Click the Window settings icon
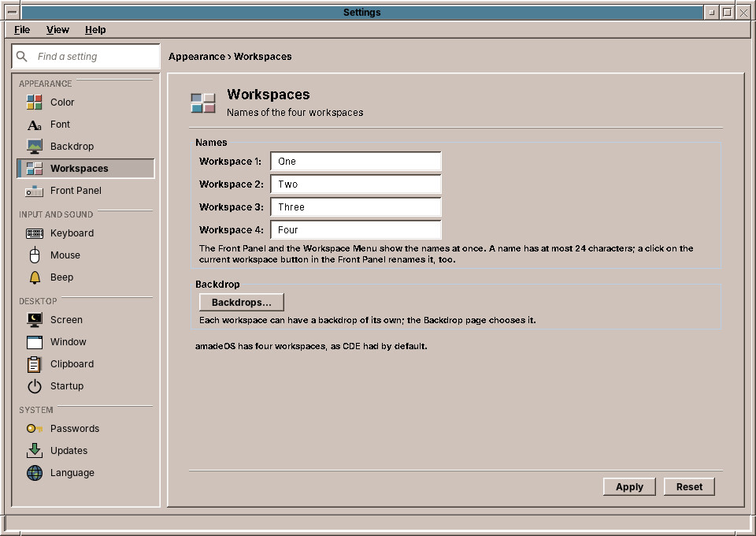756x536 pixels. tap(34, 342)
